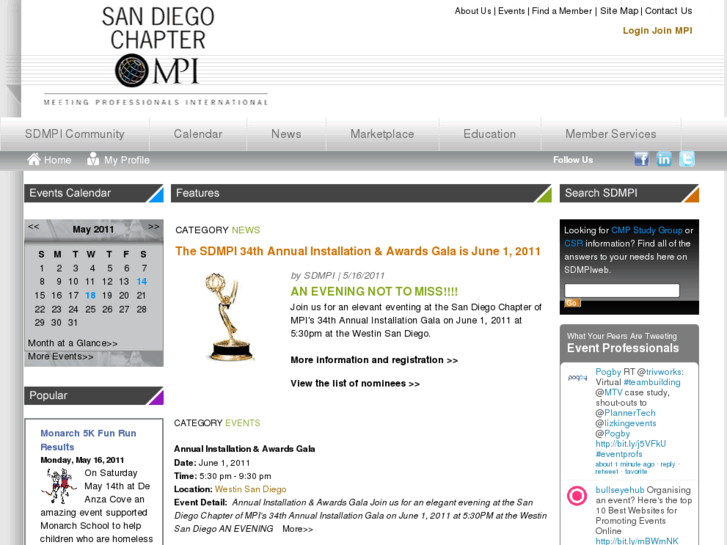Click the #teambuilding hashtag
The width and height of the screenshot is (727, 545).
pyautogui.click(x=652, y=382)
